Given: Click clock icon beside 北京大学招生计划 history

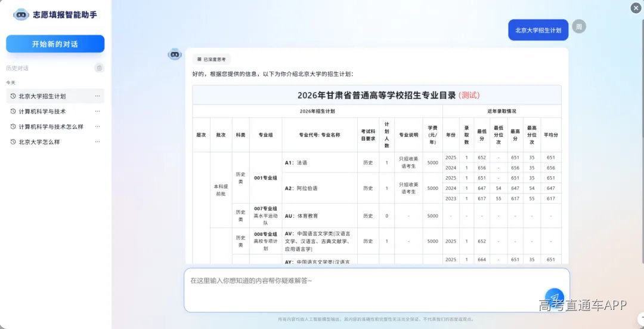Looking at the screenshot, I should point(13,96).
